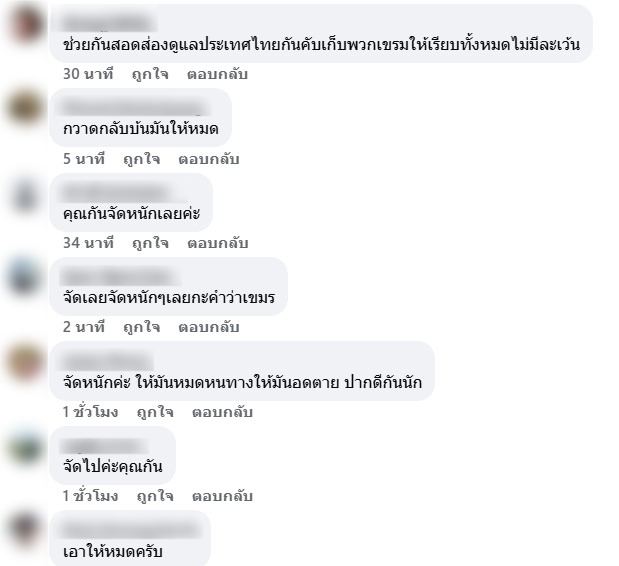Open the 30 นาที timestamp link
This screenshot has height=566, width=619.
(88, 74)
